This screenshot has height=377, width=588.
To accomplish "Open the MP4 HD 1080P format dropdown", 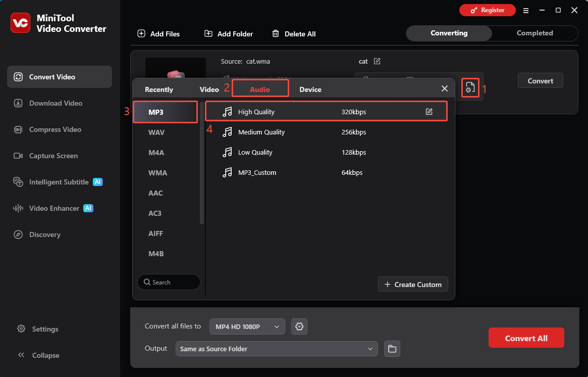I will 247,326.
